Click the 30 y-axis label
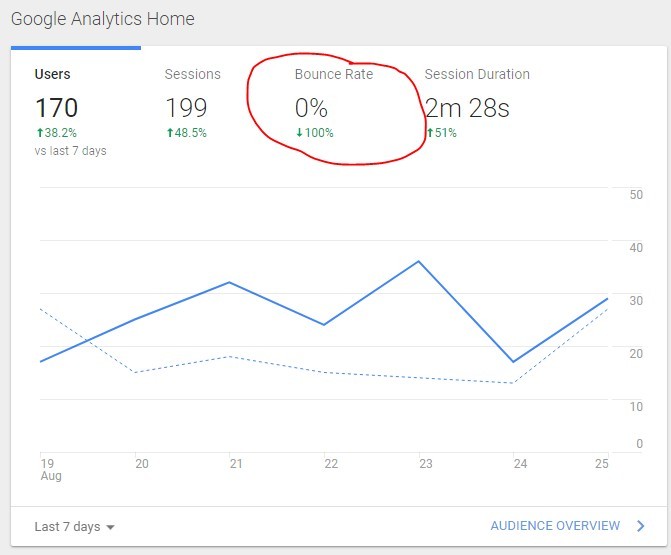 636,301
